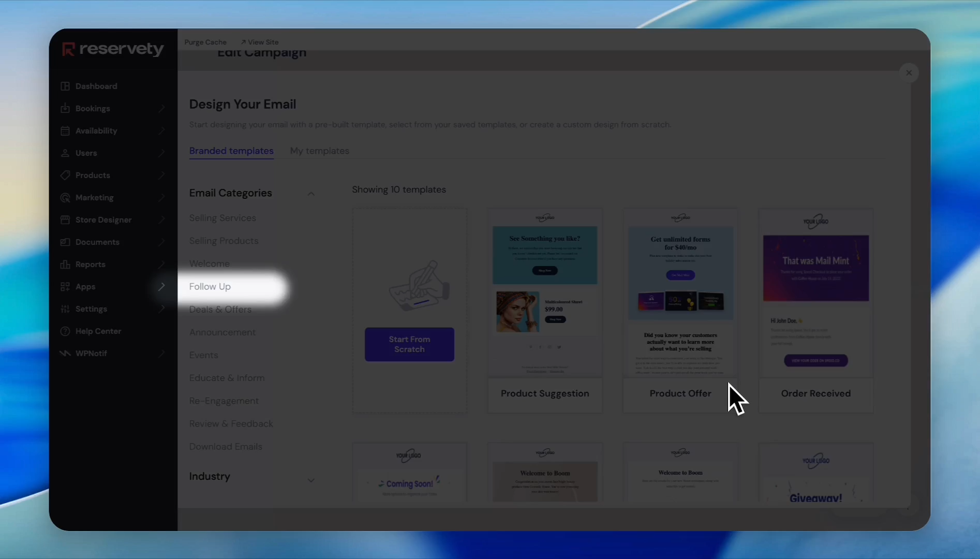Image resolution: width=980 pixels, height=559 pixels.
Task: Click the WPNotif logo icon
Action: tap(65, 353)
